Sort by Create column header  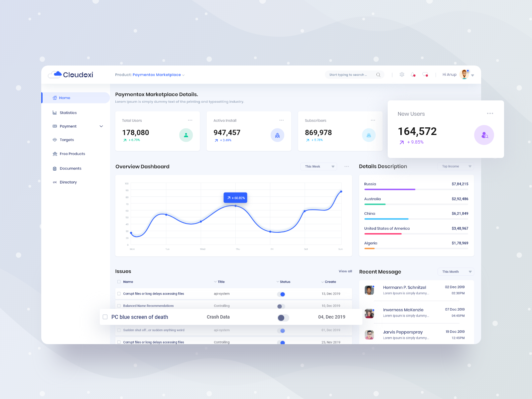[x=329, y=282]
